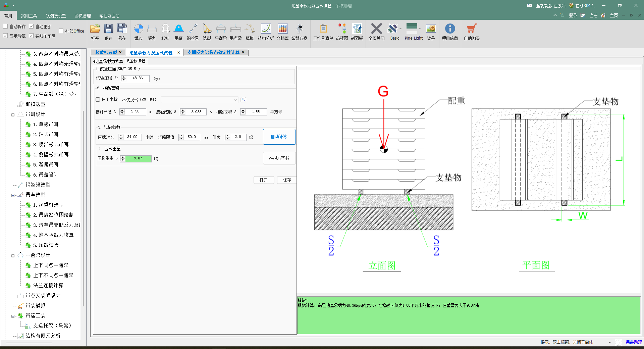Toggle the 自动保存 checkbox
This screenshot has width=644, height=349.
(5, 26)
